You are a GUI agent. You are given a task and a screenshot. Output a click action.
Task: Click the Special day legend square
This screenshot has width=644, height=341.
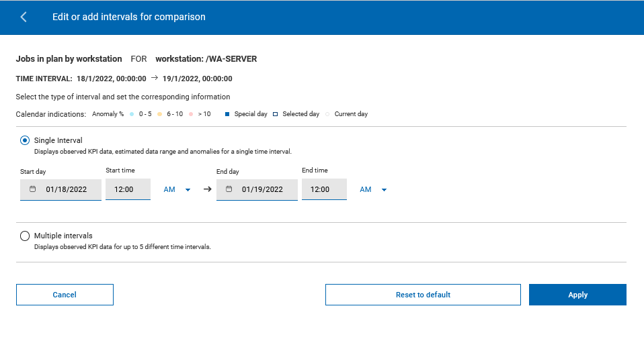(x=227, y=114)
